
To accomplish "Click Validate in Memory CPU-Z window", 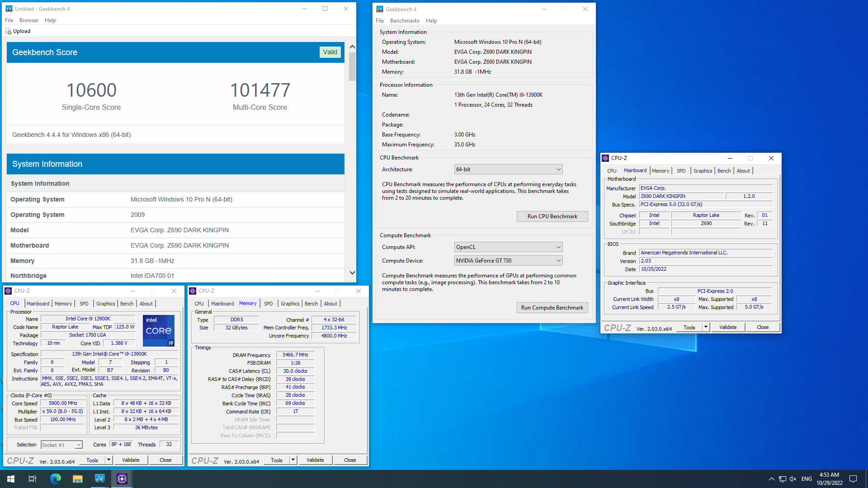I will pos(315,460).
